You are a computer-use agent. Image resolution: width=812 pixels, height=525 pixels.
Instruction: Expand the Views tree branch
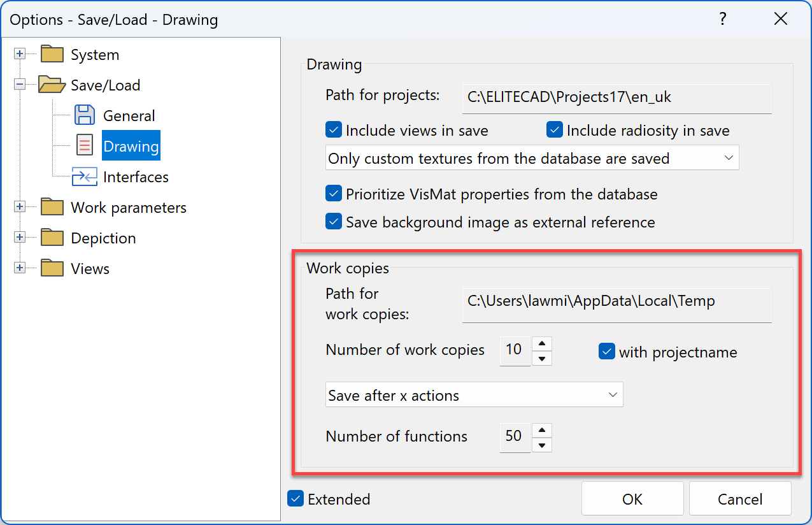point(20,268)
